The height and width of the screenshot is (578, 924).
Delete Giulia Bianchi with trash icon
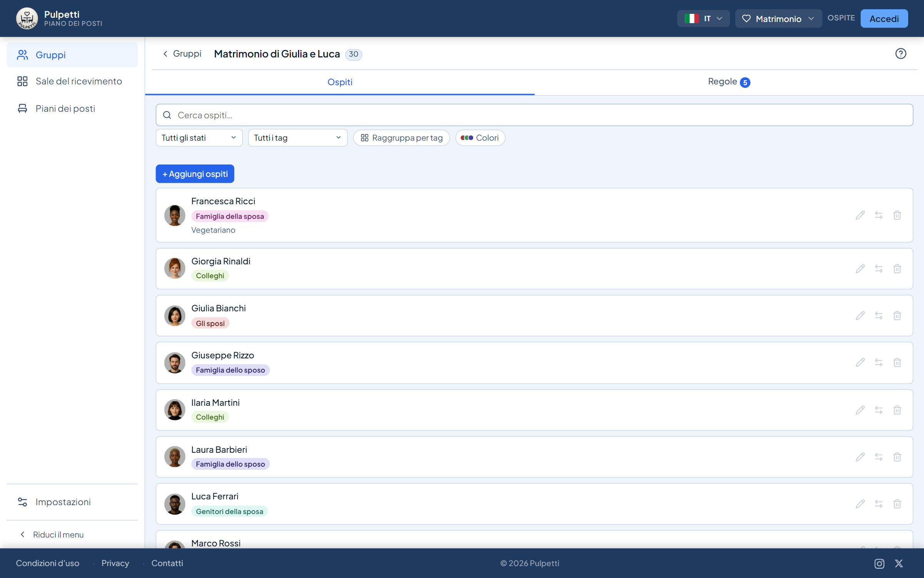897,316
